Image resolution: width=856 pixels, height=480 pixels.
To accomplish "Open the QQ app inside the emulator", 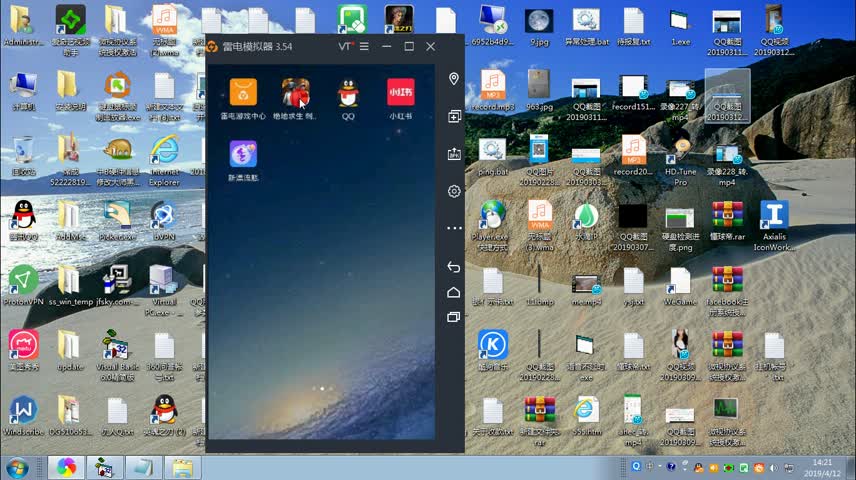I will [x=348, y=92].
